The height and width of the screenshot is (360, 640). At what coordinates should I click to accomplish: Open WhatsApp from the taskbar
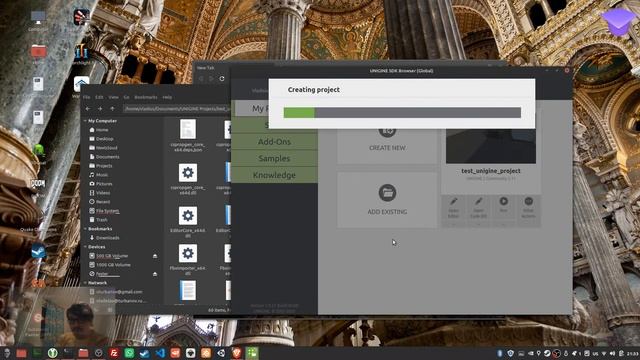point(129,353)
